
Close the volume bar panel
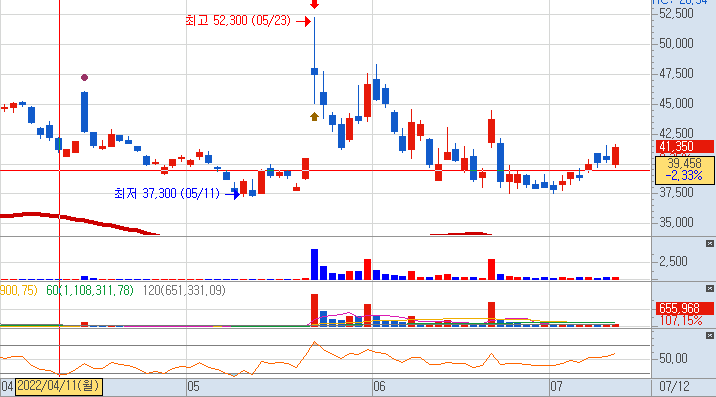[710, 243]
